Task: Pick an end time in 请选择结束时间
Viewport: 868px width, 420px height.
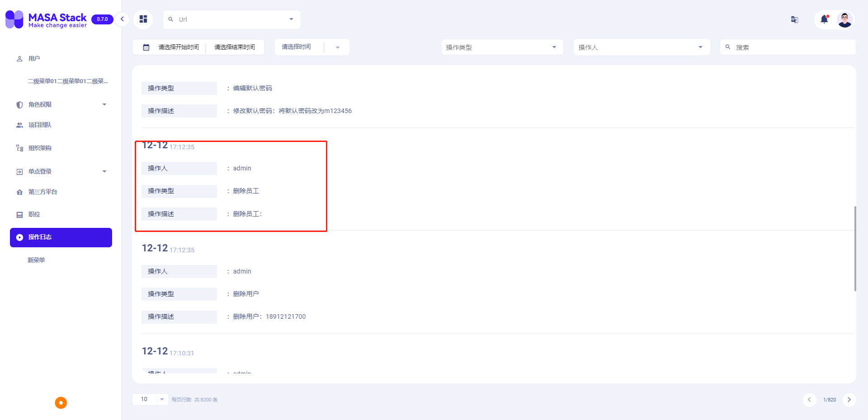Action: 235,47
